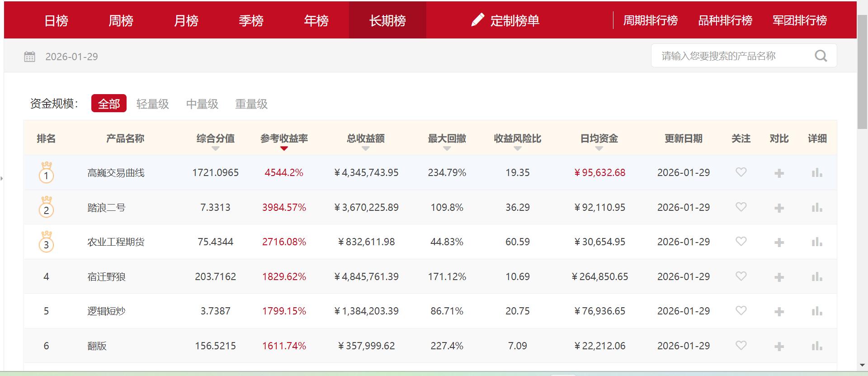Filter by 轻量级 fund size

pos(152,104)
